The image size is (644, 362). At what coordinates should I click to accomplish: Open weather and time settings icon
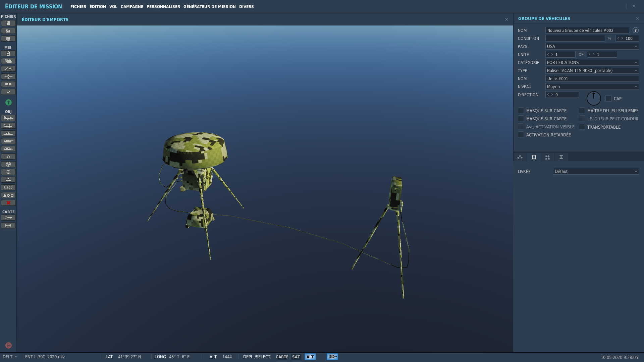(8, 61)
